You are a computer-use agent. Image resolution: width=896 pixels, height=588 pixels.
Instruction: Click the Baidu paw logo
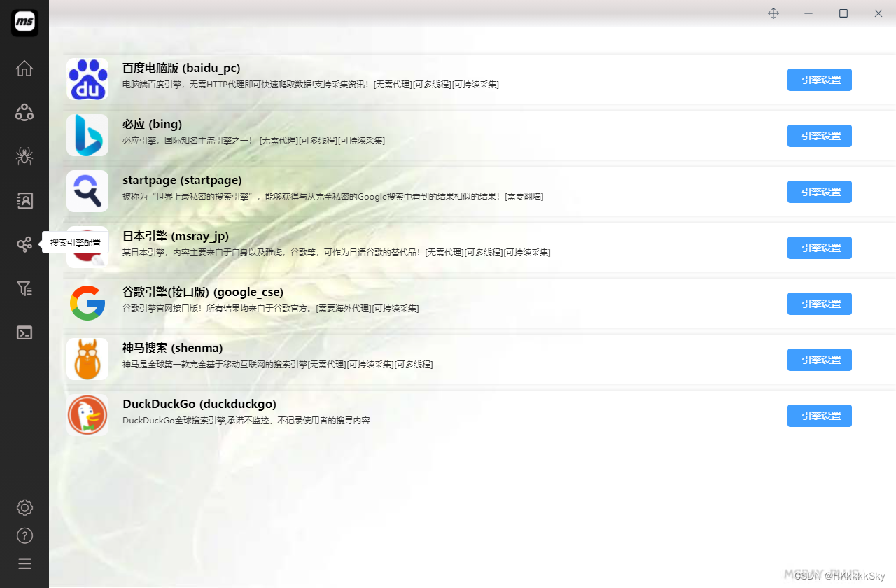[x=87, y=79]
